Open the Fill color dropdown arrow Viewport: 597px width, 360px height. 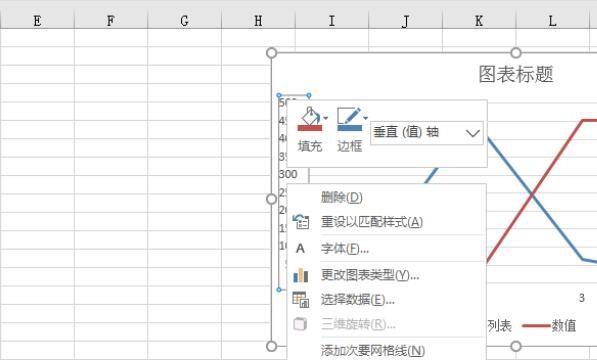(326, 118)
